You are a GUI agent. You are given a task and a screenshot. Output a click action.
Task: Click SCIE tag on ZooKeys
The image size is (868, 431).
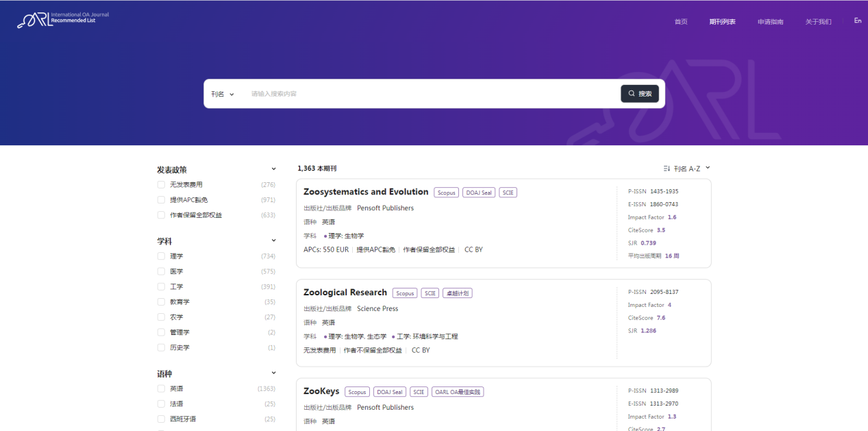coord(419,392)
